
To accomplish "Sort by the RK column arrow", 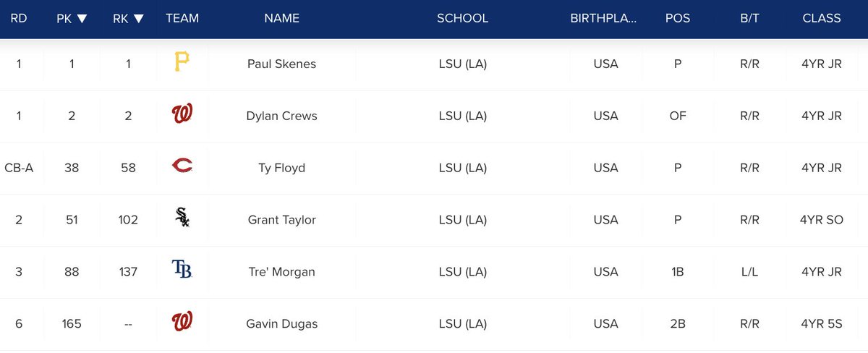I will click(x=138, y=19).
